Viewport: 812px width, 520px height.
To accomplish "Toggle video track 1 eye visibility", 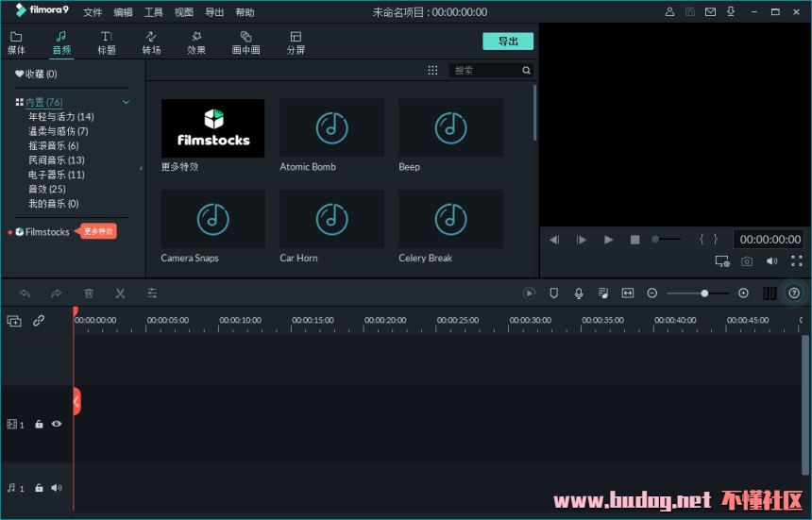I will click(x=57, y=425).
